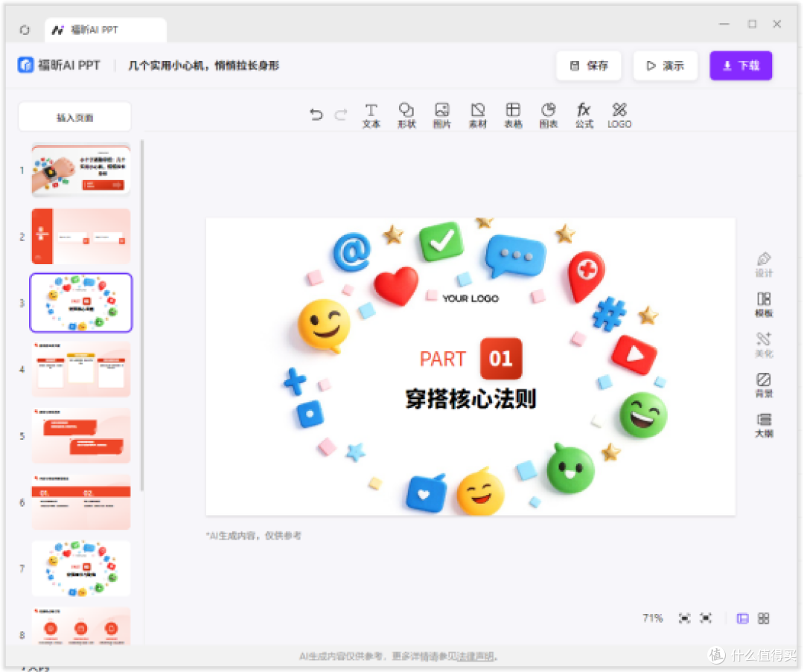Select the 福昕AI PPT browser tab
Viewport: 804px width, 672px height.
[x=105, y=30]
